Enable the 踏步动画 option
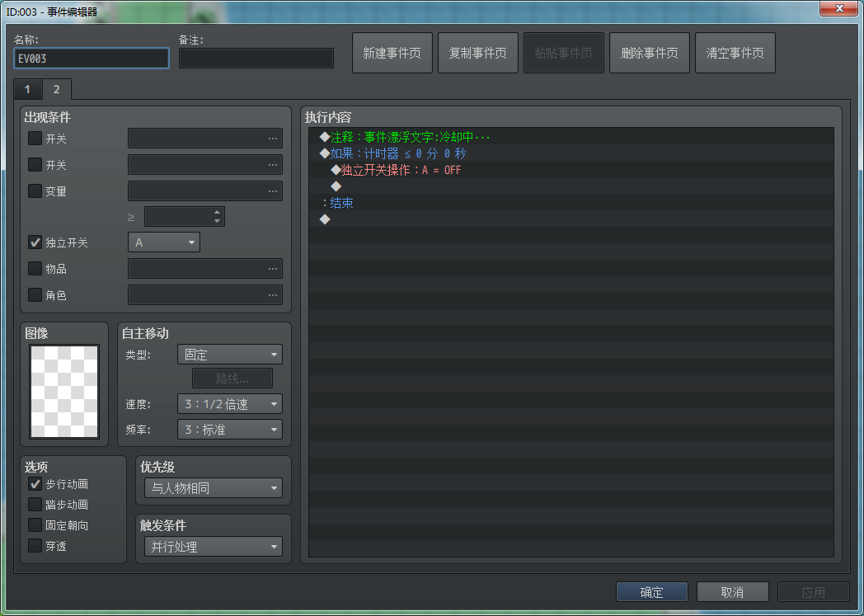Image resolution: width=864 pixels, height=616 pixels. 35,504
